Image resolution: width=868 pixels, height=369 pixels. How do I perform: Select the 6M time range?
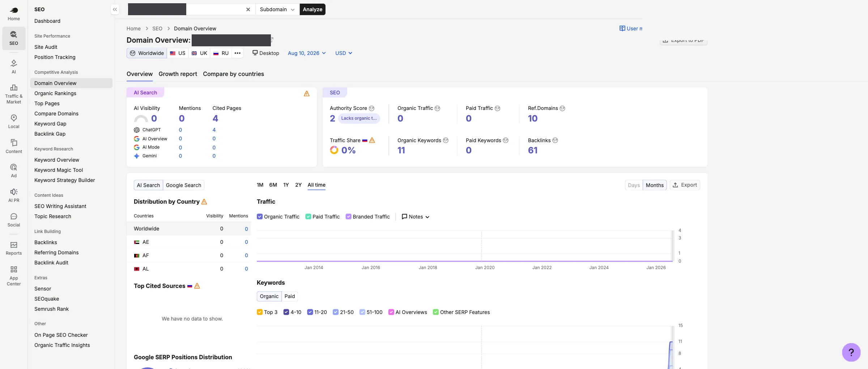tap(273, 185)
